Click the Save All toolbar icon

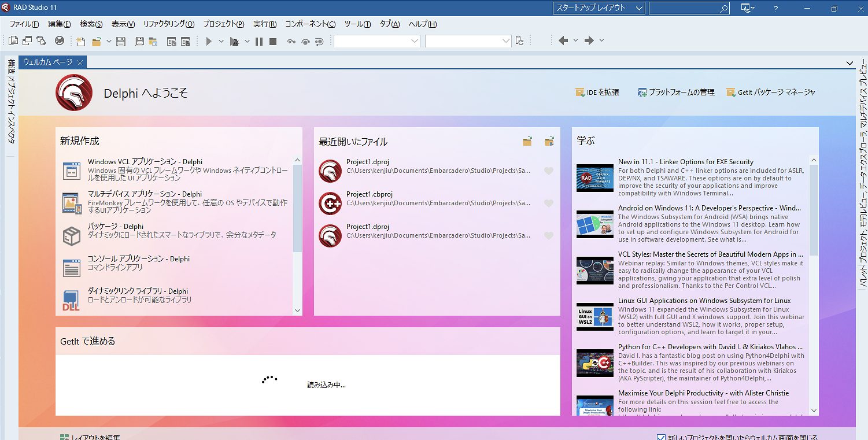(x=139, y=41)
